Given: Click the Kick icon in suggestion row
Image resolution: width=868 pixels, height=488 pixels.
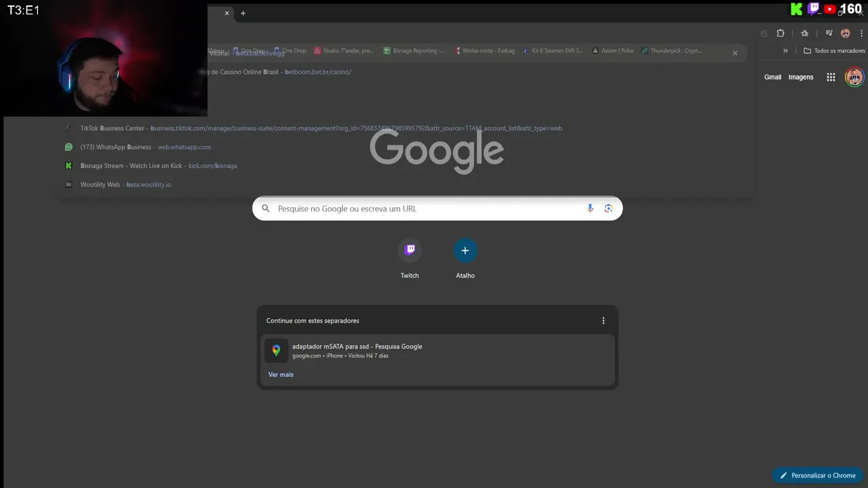Looking at the screenshot, I should pyautogui.click(x=68, y=166).
